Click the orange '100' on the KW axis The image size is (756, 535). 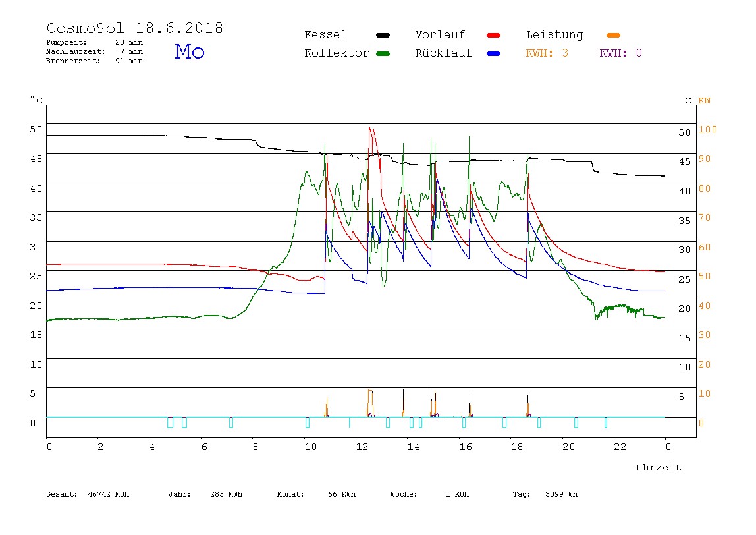(708, 129)
